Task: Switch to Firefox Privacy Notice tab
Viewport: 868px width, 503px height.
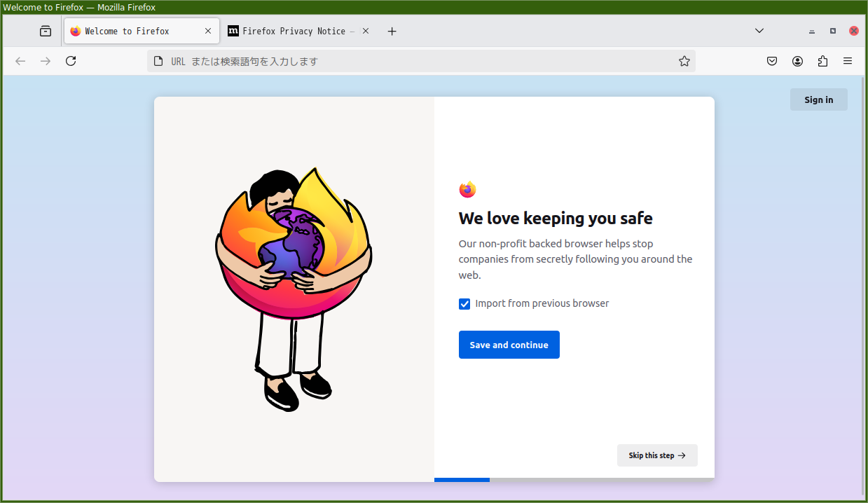Action: point(293,31)
